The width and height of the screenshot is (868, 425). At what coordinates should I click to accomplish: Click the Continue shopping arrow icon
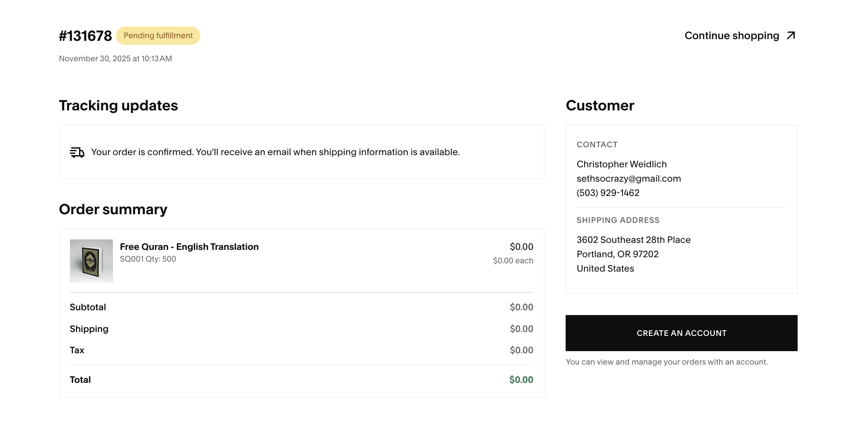point(791,36)
